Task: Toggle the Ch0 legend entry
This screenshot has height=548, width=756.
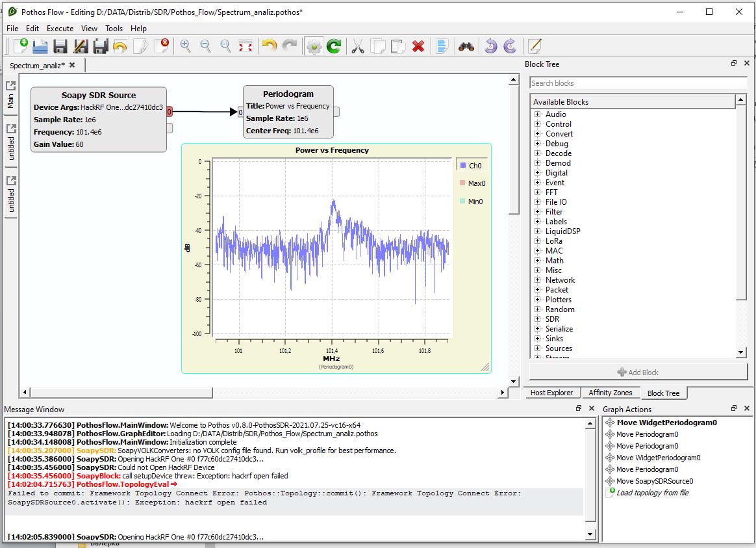Action: pos(471,166)
